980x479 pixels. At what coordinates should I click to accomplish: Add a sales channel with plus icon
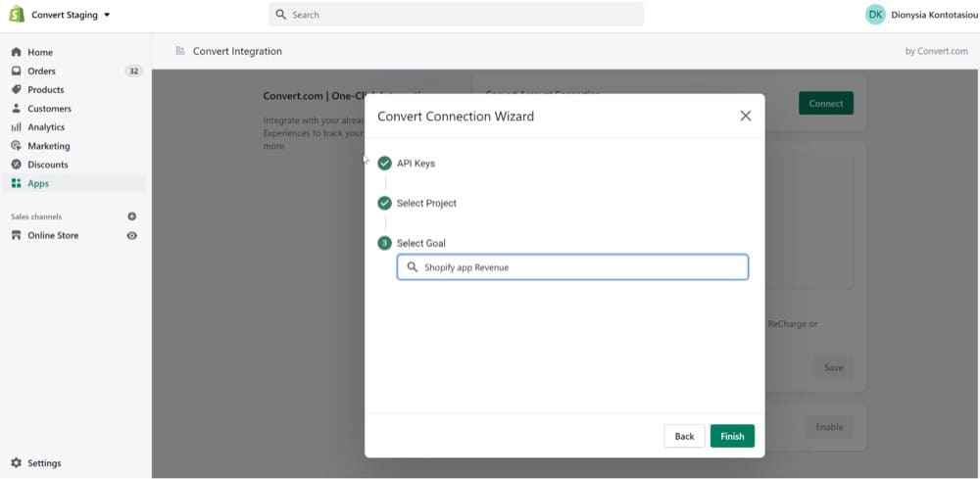(132, 216)
